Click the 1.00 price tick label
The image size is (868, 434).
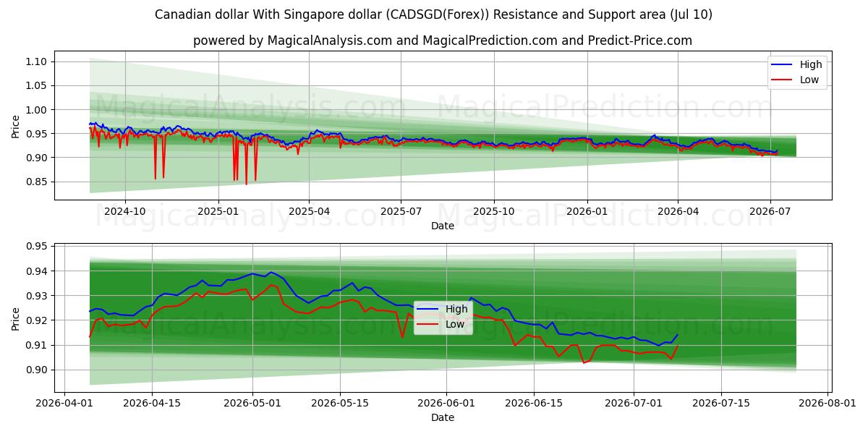coord(37,110)
